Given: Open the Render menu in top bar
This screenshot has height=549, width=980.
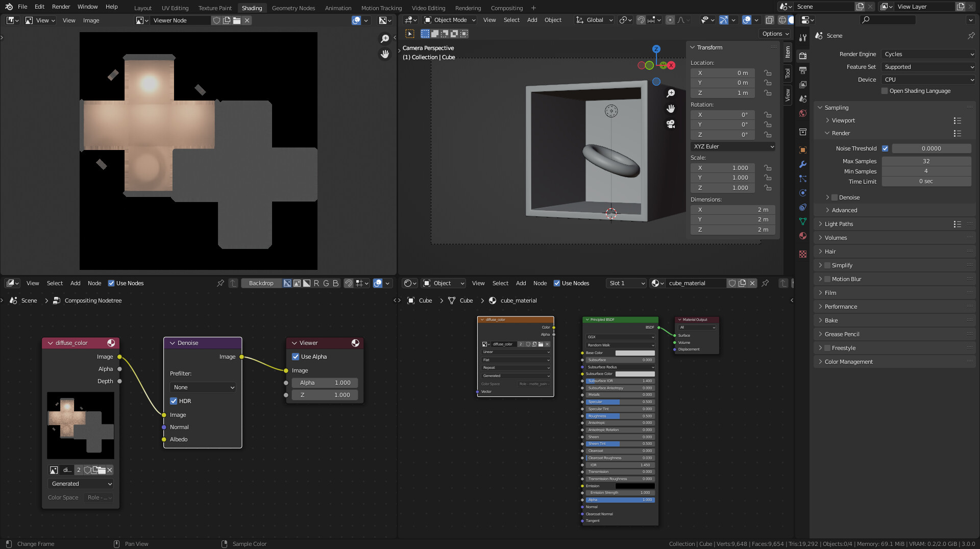Looking at the screenshot, I should pos(61,7).
